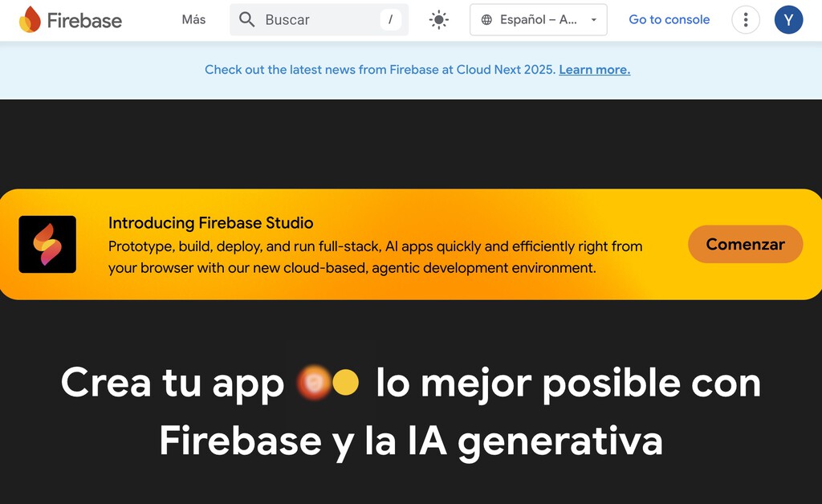Click the globe icon in the language selector
The height and width of the screenshot is (504, 822).
(486, 18)
